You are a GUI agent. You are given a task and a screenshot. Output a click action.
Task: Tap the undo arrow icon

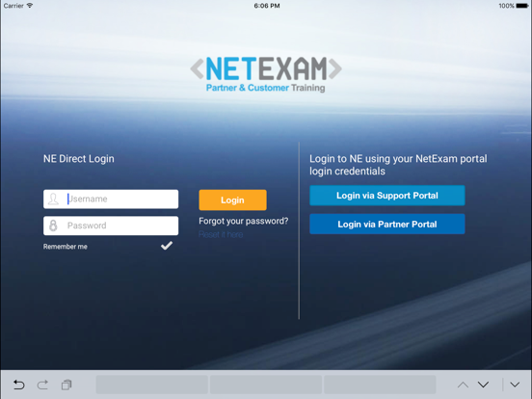pyautogui.click(x=19, y=385)
